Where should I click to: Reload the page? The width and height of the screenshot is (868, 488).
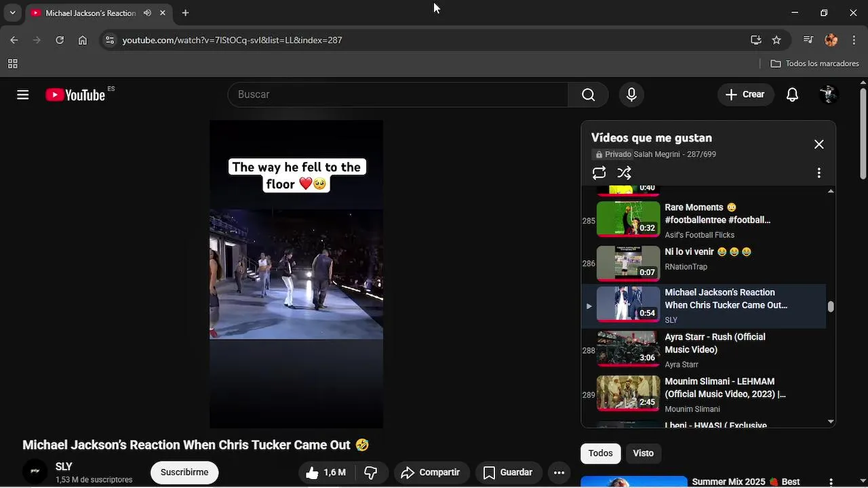60,40
